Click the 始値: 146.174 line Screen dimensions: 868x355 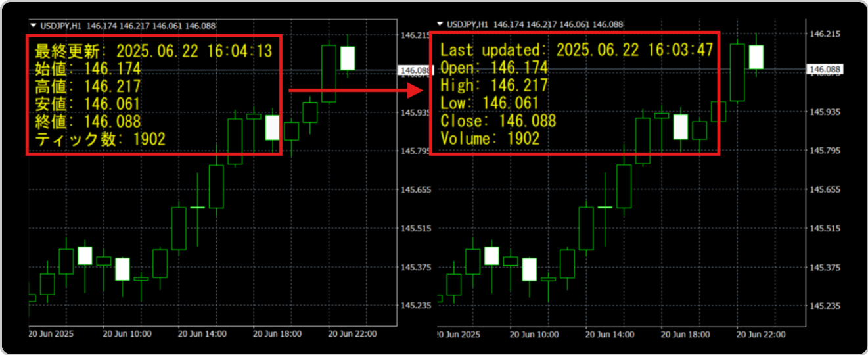click(x=87, y=69)
